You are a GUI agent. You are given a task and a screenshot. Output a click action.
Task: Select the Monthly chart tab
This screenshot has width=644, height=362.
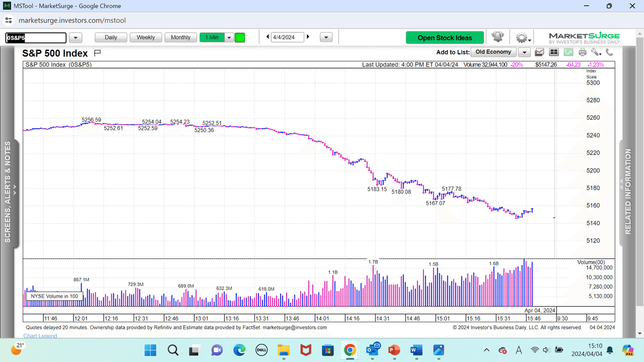coord(181,38)
